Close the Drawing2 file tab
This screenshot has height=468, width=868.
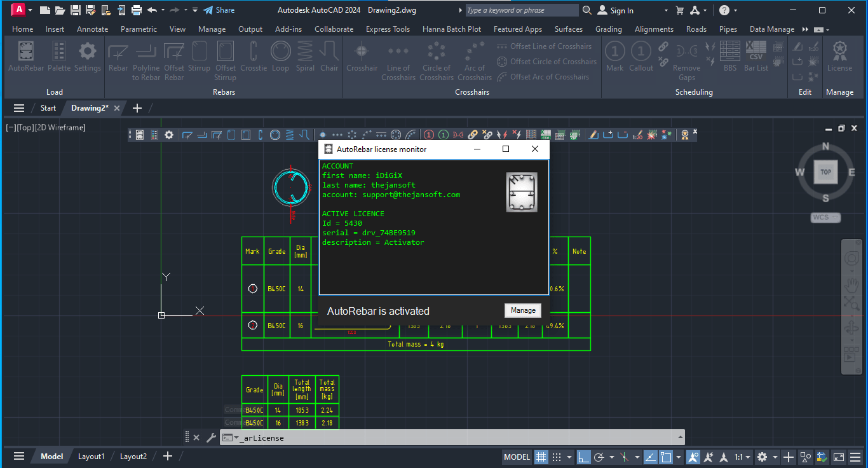[117, 108]
